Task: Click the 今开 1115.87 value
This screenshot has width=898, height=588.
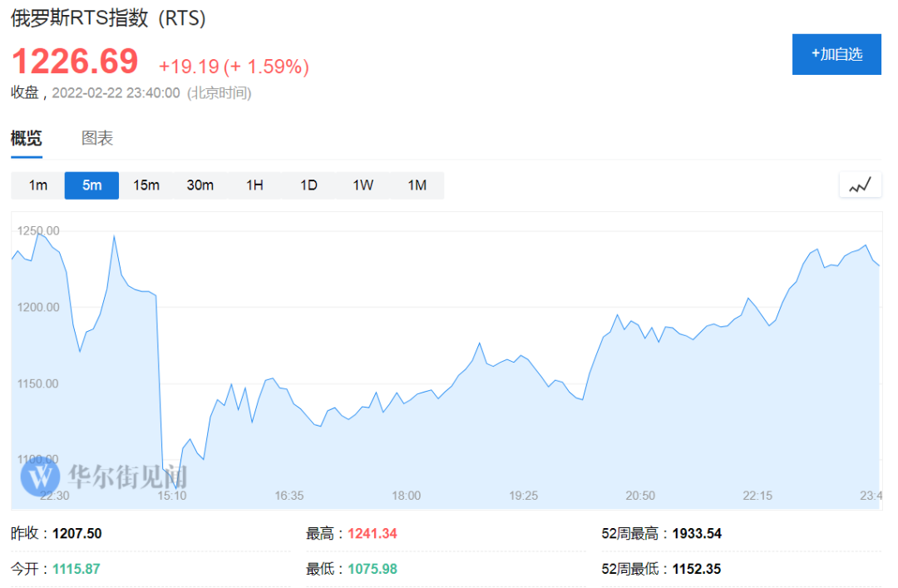Action: [x=76, y=569]
